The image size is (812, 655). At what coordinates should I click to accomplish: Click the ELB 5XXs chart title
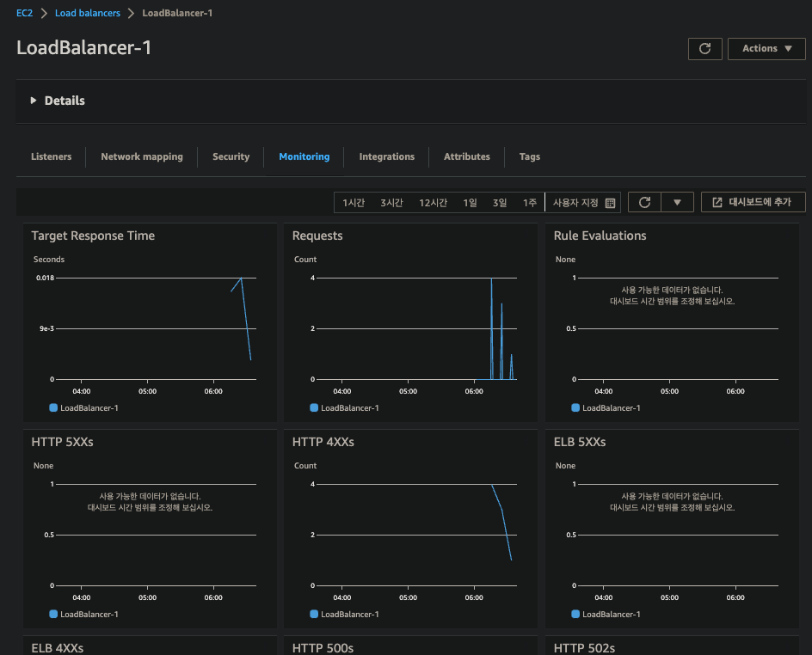(x=580, y=442)
